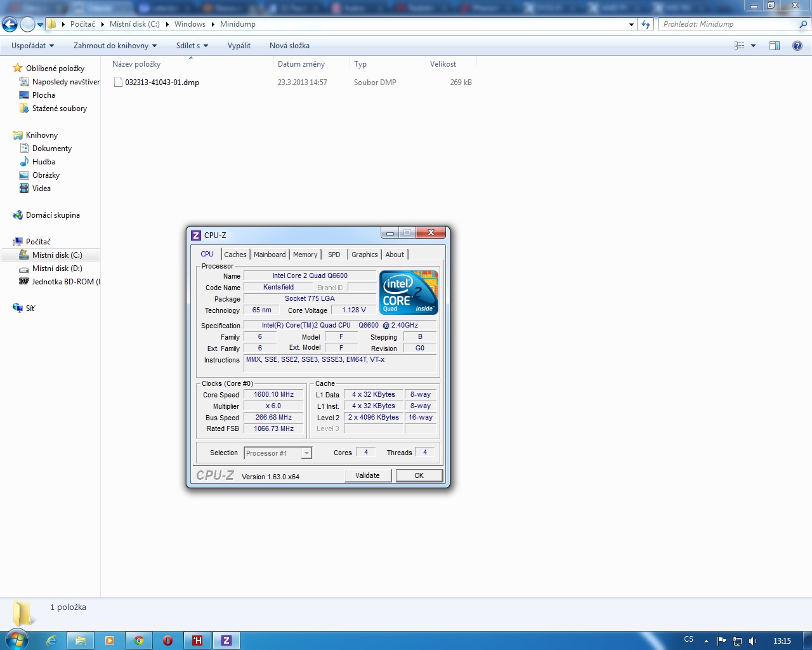Screen dimensions: 812x650
Task: Open Dokumenty library
Action: (52, 149)
